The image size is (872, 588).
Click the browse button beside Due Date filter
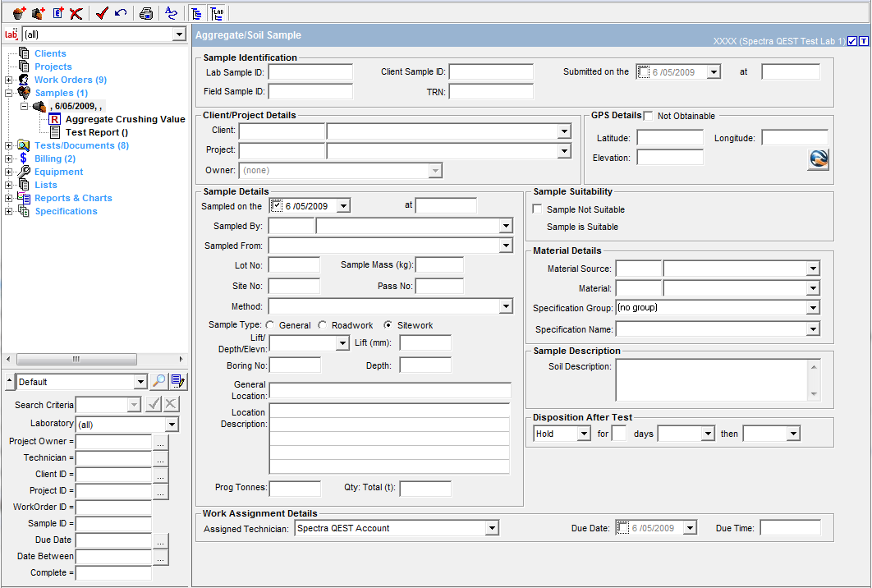point(160,540)
